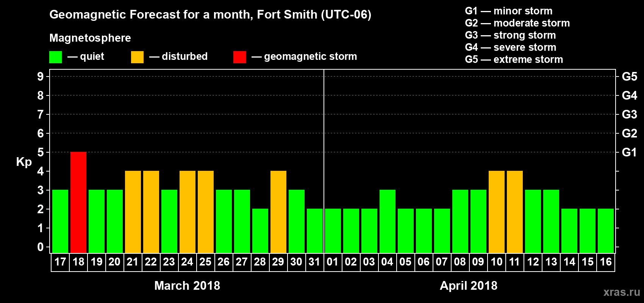Click the March 2018 month label

pos(187,286)
